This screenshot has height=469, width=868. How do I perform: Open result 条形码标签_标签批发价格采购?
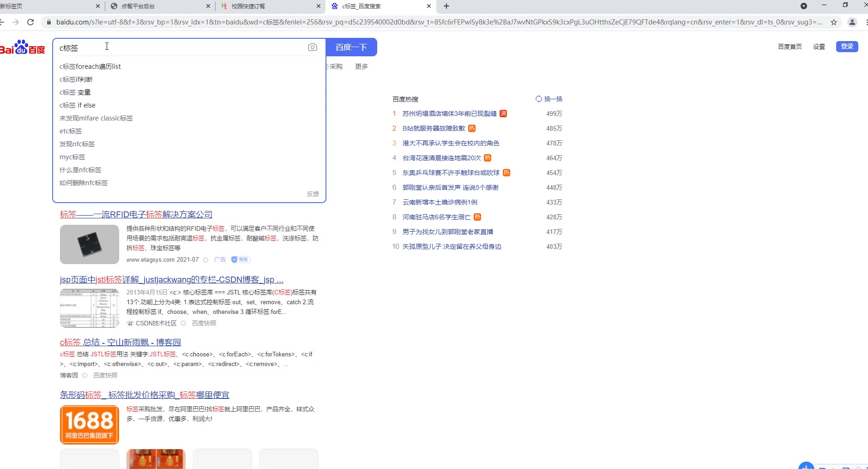click(145, 395)
